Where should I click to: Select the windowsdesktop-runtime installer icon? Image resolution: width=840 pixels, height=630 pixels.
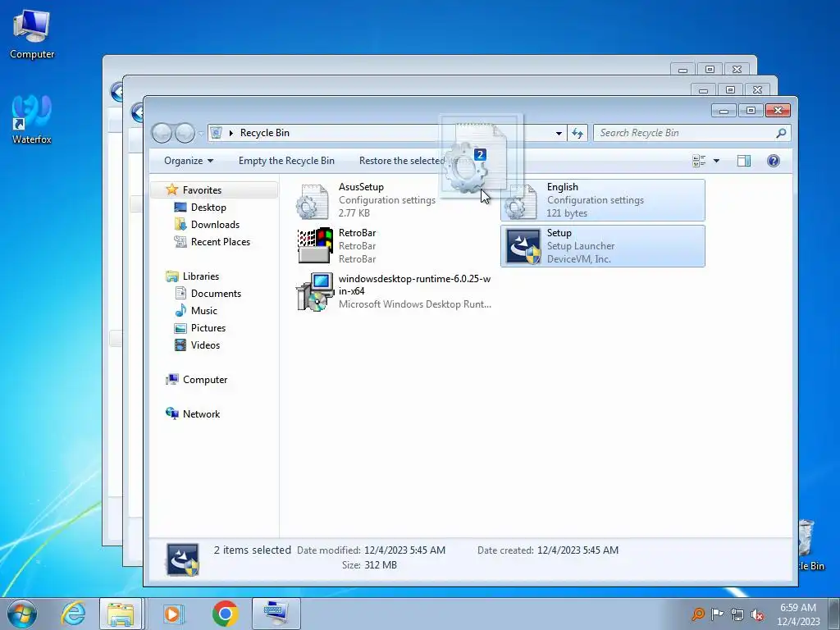pos(315,292)
